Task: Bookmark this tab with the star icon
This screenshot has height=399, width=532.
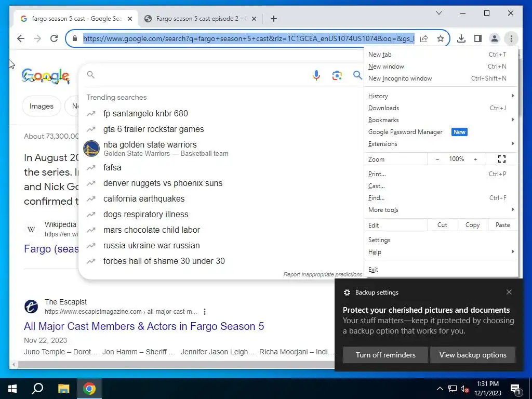Action: click(x=441, y=38)
